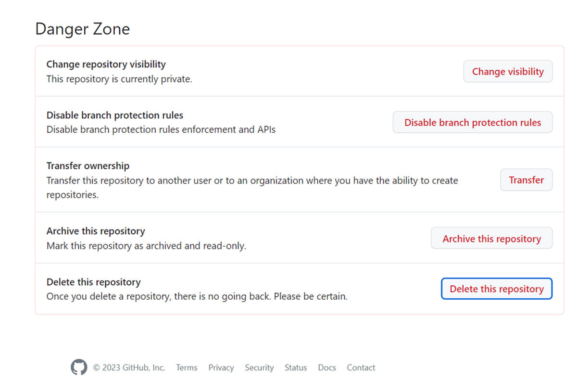The height and width of the screenshot is (392, 577).
Task: Click the bold Delete this repository heading
Action: click(93, 282)
